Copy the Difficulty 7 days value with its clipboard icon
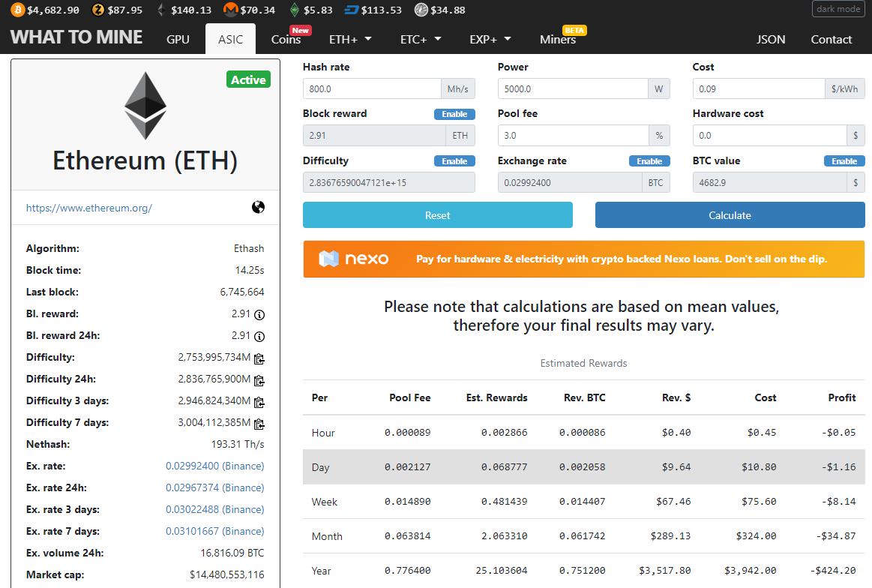Viewport: 872px width, 588px height. tap(259, 424)
